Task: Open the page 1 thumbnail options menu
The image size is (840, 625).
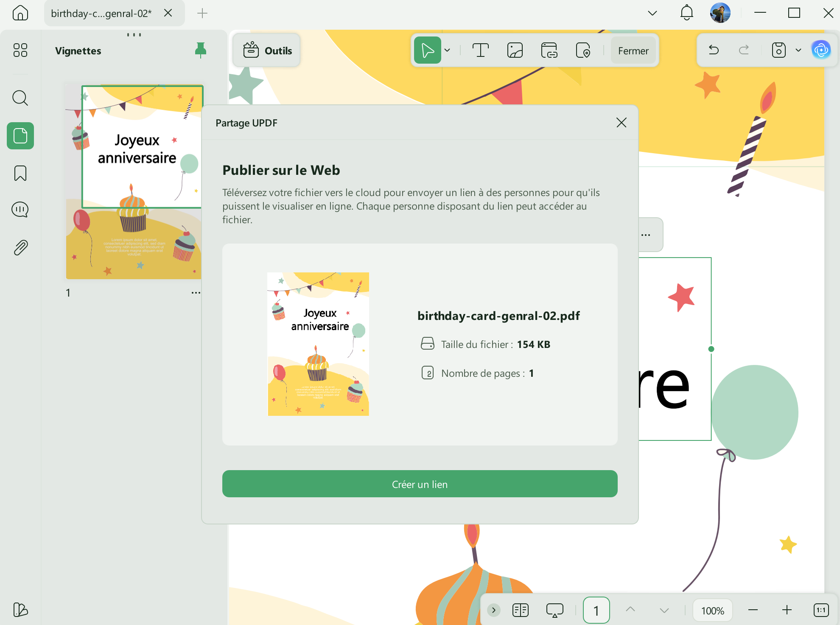Action: 196,293
